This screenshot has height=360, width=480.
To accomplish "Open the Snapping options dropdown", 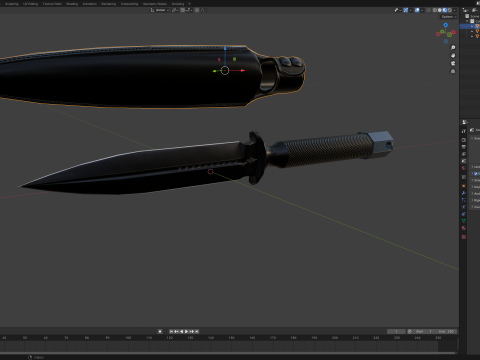I will click(189, 10).
